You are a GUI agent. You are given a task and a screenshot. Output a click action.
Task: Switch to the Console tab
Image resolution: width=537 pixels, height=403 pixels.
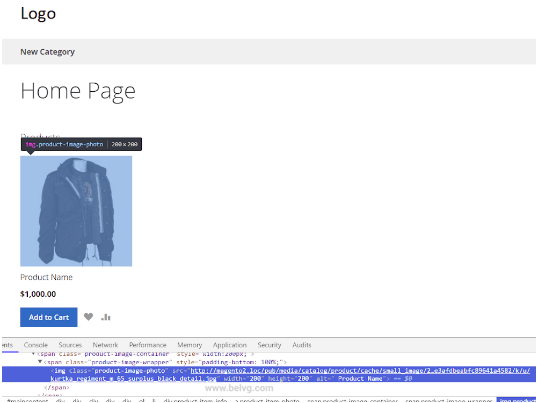pos(36,345)
